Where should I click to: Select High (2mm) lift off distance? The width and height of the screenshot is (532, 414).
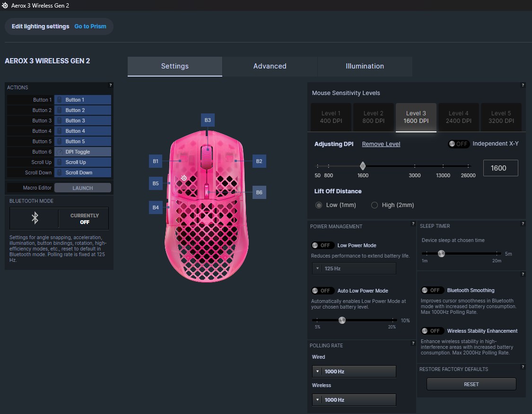(375, 205)
